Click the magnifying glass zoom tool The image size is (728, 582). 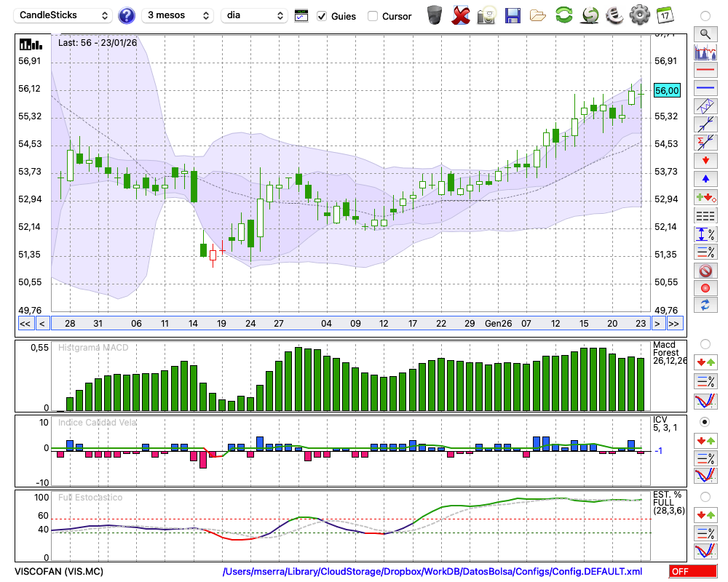pos(705,33)
